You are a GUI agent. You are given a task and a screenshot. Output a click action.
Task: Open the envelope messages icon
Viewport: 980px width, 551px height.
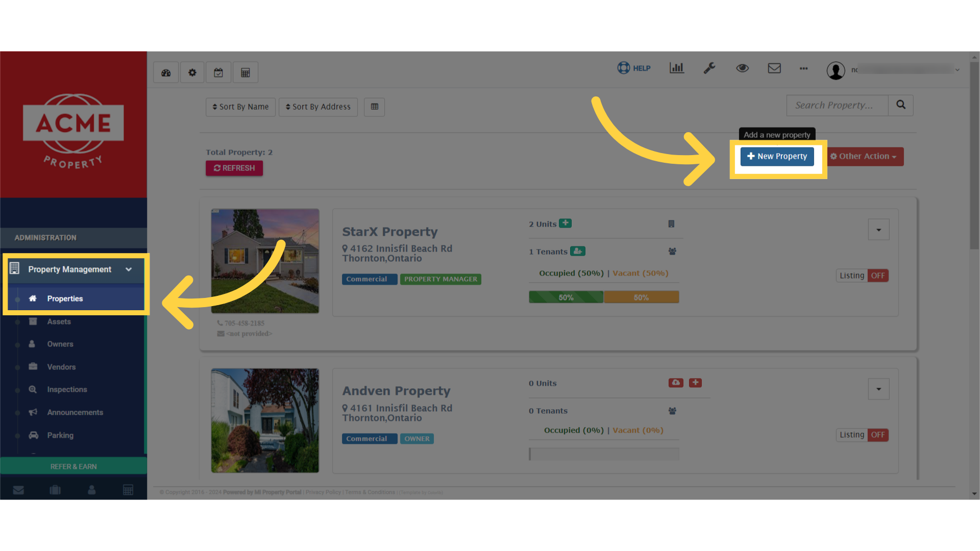pos(774,68)
